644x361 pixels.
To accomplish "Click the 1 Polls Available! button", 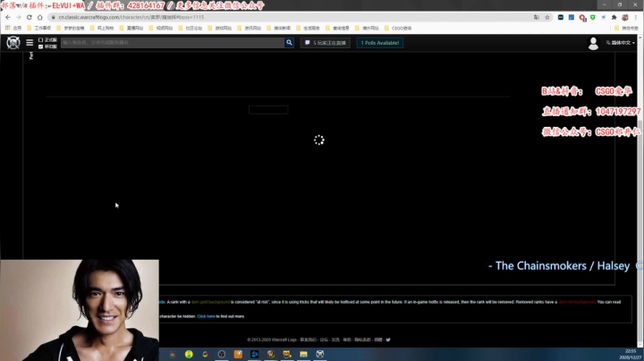I will coord(380,43).
